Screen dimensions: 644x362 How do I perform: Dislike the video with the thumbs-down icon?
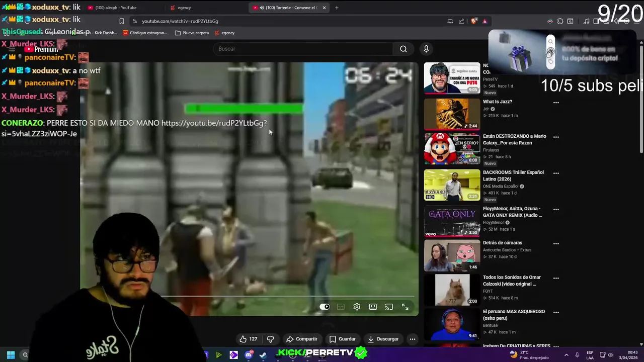tap(271, 339)
